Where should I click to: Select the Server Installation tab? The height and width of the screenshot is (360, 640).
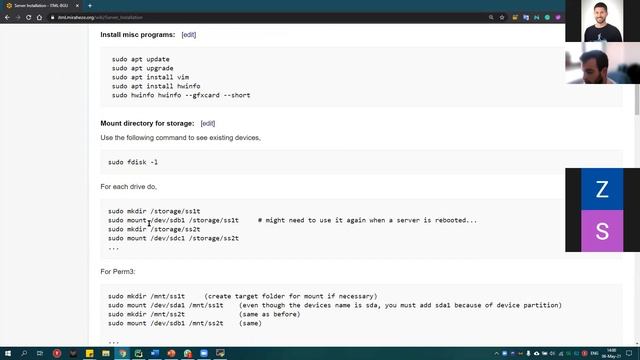[41, 6]
